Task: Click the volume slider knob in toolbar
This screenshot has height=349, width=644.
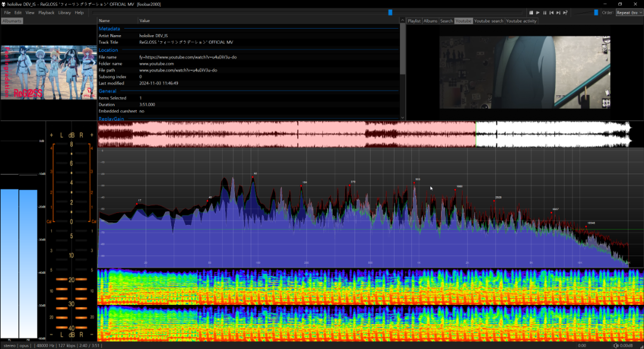Action: tap(596, 13)
